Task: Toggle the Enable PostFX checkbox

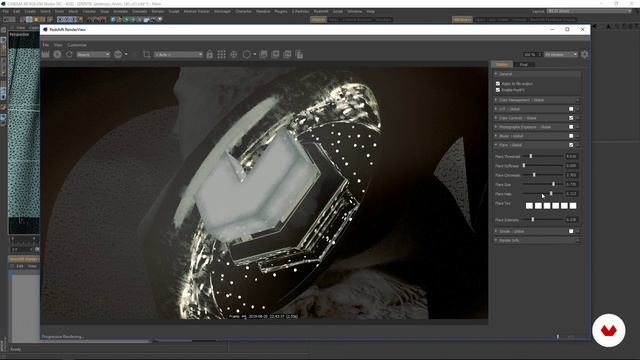Action: tap(498, 90)
